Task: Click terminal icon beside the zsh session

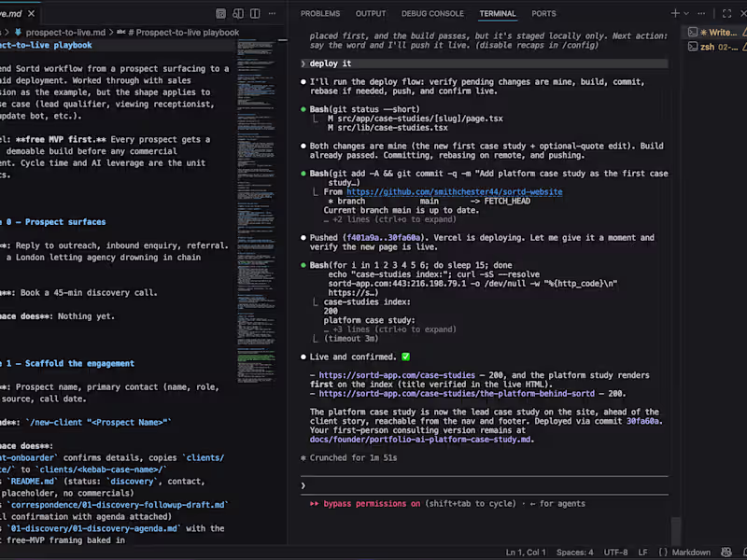Action: [x=693, y=47]
